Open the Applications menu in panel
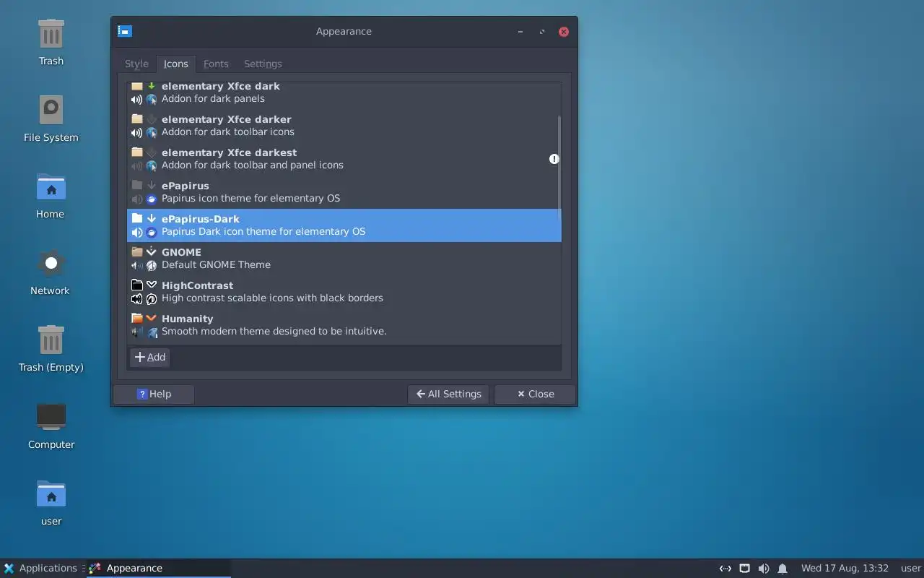This screenshot has height=578, width=924. [x=40, y=568]
